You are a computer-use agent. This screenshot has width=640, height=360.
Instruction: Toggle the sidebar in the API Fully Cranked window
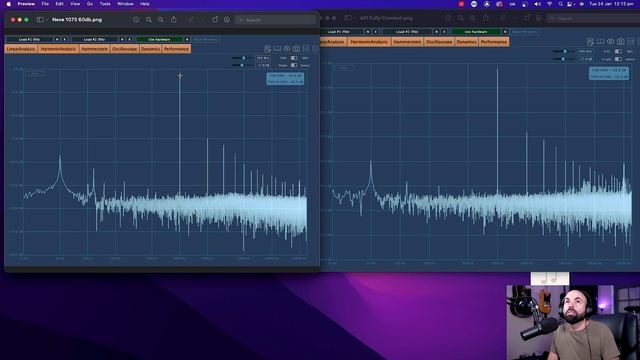348,18
